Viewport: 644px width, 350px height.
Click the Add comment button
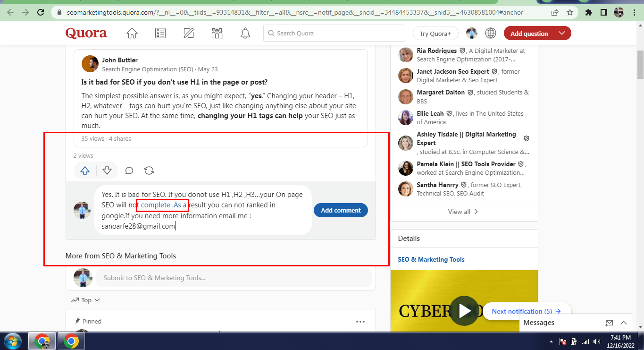[x=341, y=210]
